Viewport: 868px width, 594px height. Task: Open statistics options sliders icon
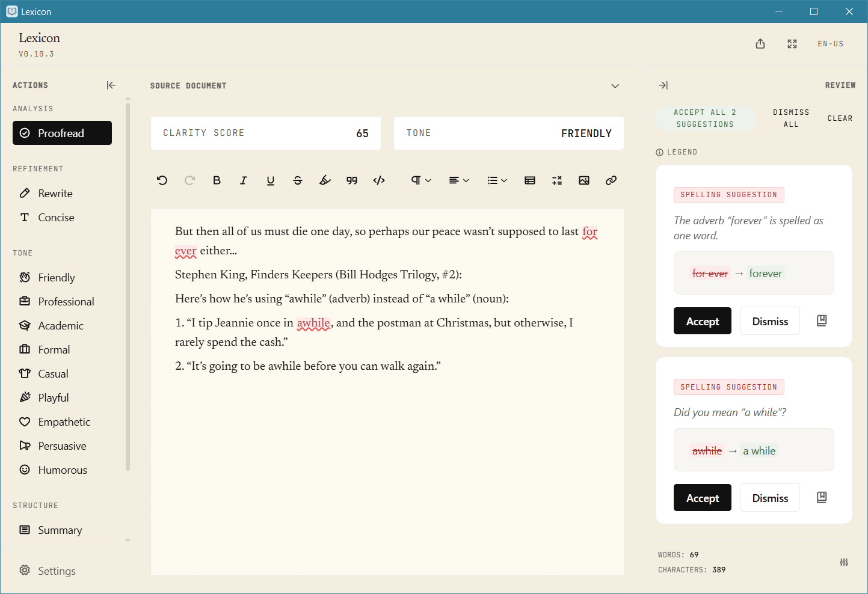click(844, 562)
